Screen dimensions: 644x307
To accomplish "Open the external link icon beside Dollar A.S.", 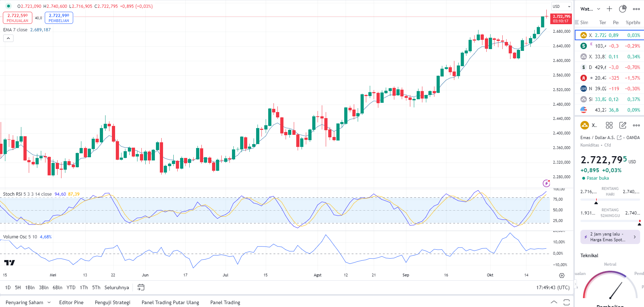I will [x=619, y=138].
